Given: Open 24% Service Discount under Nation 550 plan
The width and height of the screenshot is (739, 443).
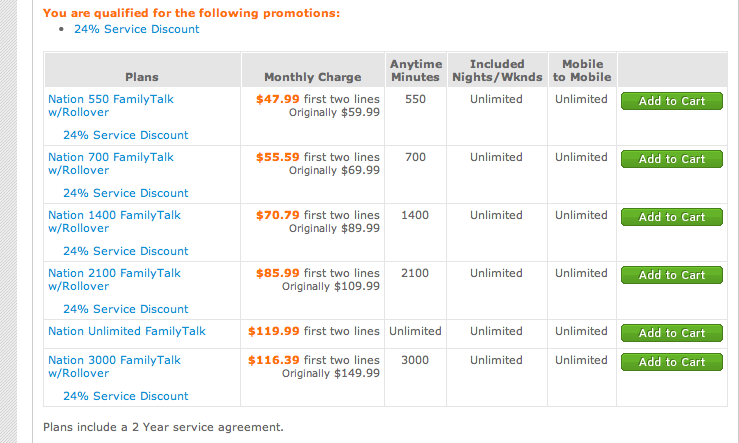Looking at the screenshot, I should click(x=125, y=135).
